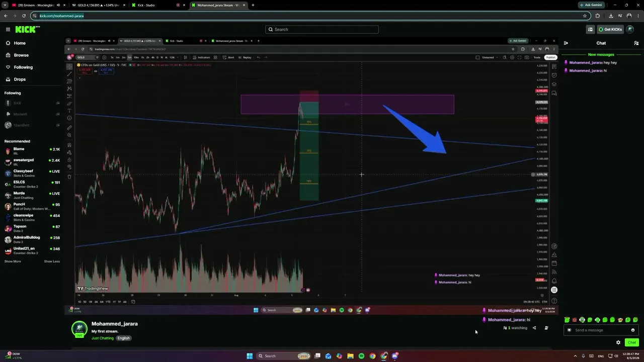The width and height of the screenshot is (644, 362).
Task: Focus the Kick Search box
Action: (322, 29)
